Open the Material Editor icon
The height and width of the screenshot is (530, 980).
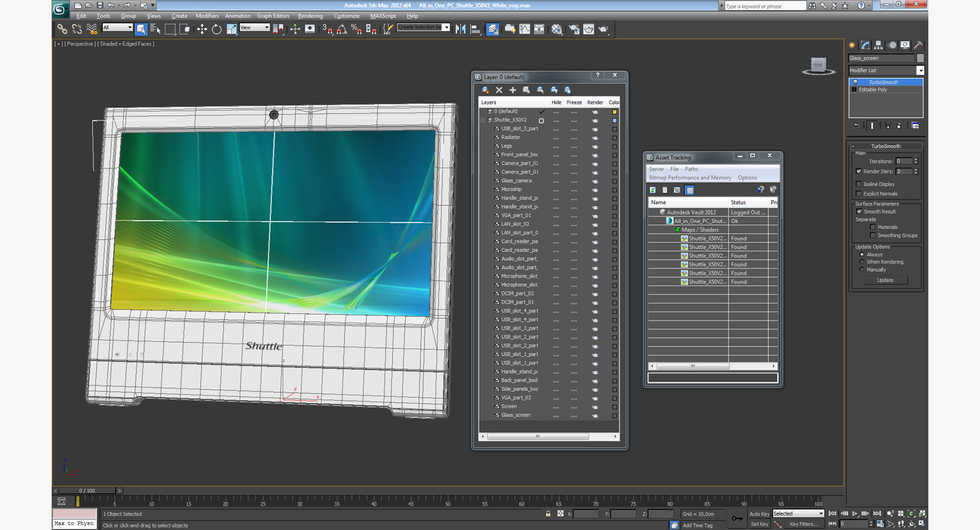[557, 29]
